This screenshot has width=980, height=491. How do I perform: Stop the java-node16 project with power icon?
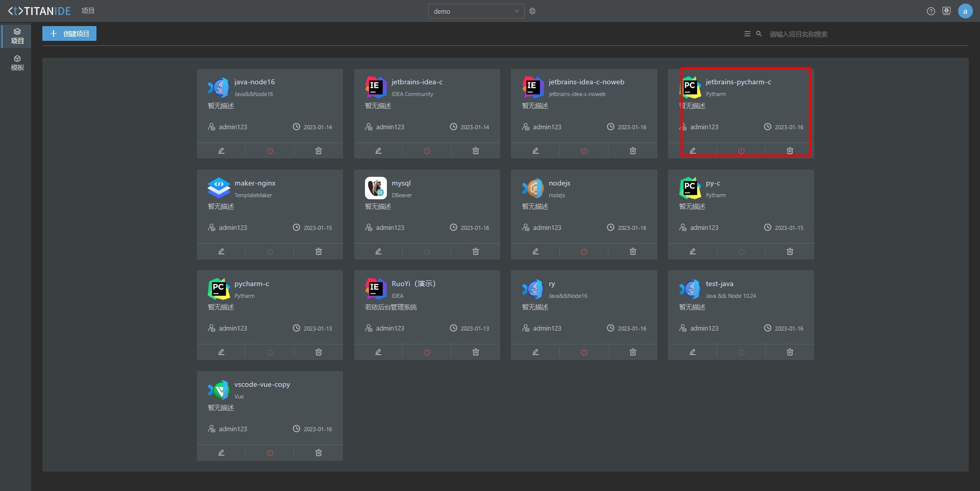[270, 151]
